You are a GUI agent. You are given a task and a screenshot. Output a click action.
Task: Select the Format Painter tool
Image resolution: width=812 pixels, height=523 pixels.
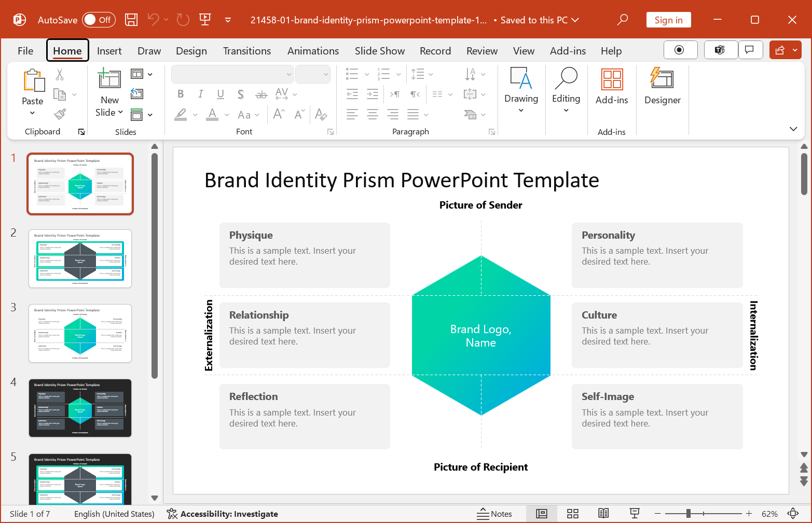[x=60, y=114]
